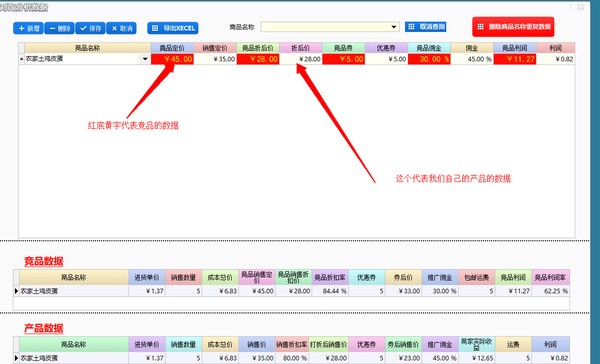This screenshot has width=600, height=364.
Task: Click the 竞品定价 column header
Action: click(x=172, y=48)
